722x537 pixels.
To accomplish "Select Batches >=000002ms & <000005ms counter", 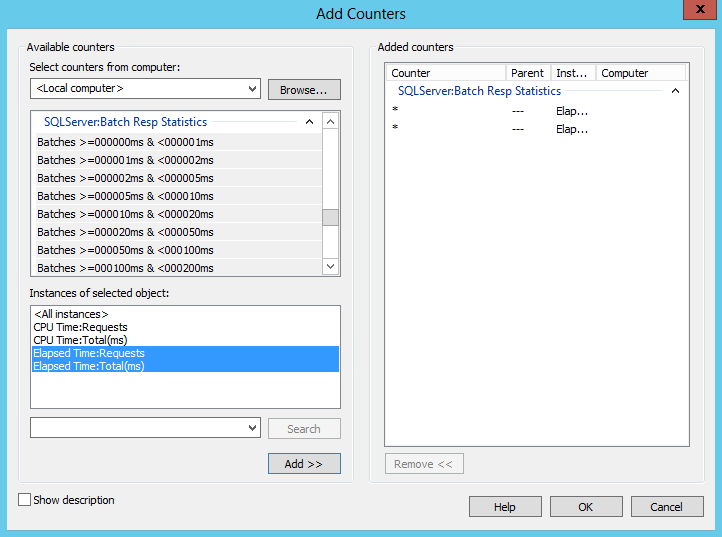I will (179, 178).
